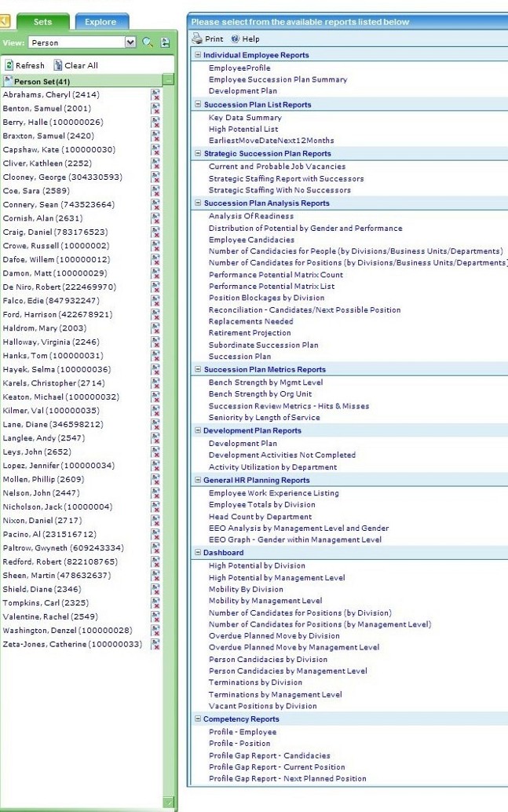Open Development Activities Not Completed report
The image size is (508, 812).
point(282,455)
